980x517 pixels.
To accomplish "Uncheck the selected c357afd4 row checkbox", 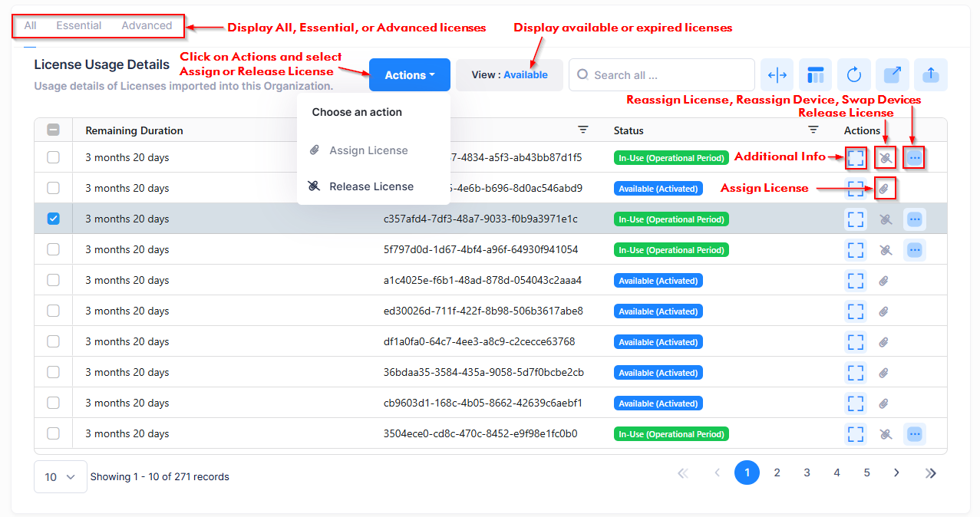I will point(53,219).
